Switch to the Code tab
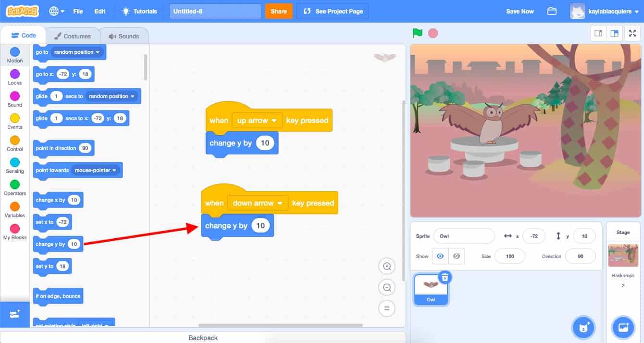This screenshot has width=644, height=343. click(23, 36)
